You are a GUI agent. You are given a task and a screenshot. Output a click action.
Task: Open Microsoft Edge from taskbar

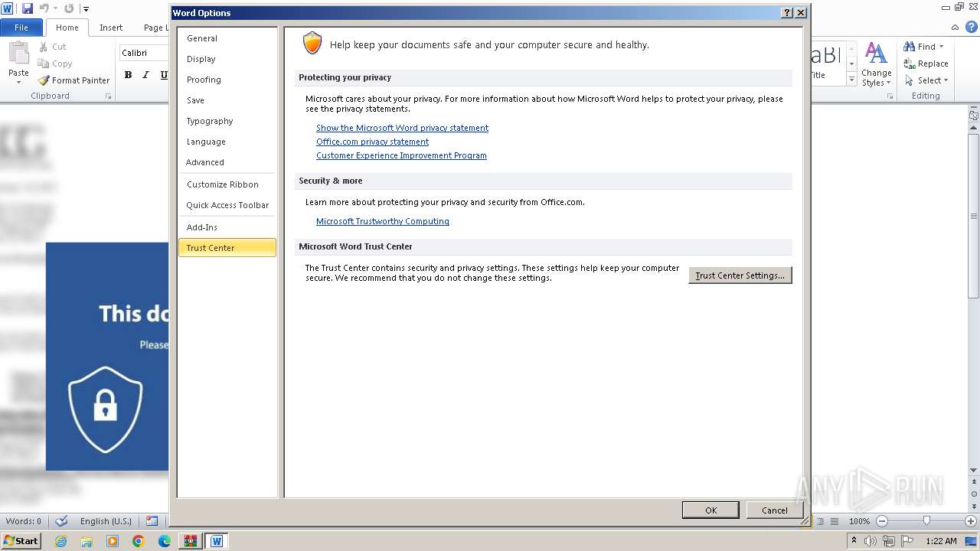coord(165,541)
